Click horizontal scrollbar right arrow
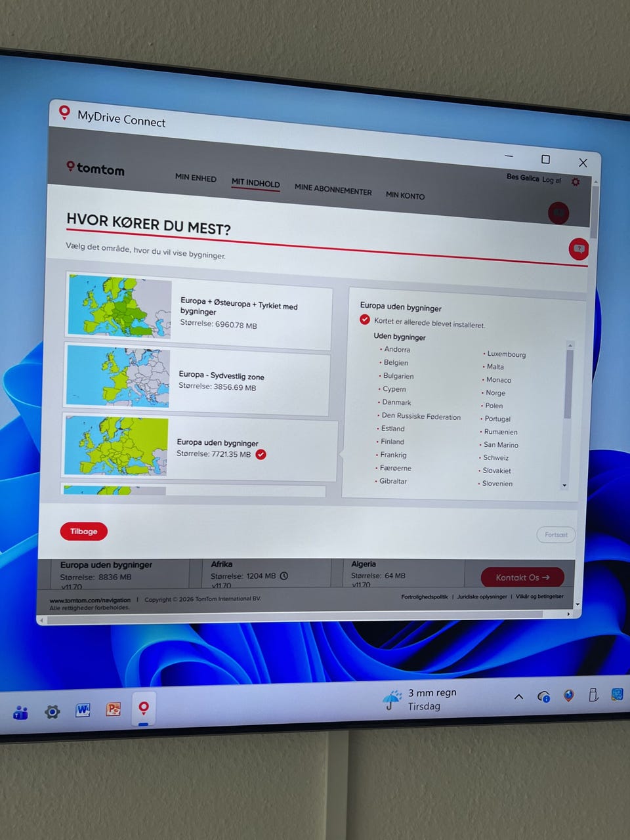 click(568, 614)
